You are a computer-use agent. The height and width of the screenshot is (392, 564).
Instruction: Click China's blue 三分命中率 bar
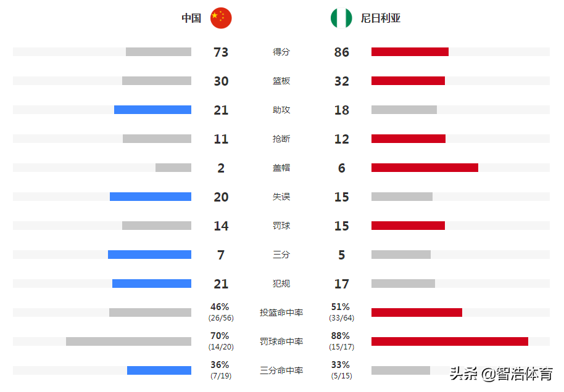pos(159,370)
